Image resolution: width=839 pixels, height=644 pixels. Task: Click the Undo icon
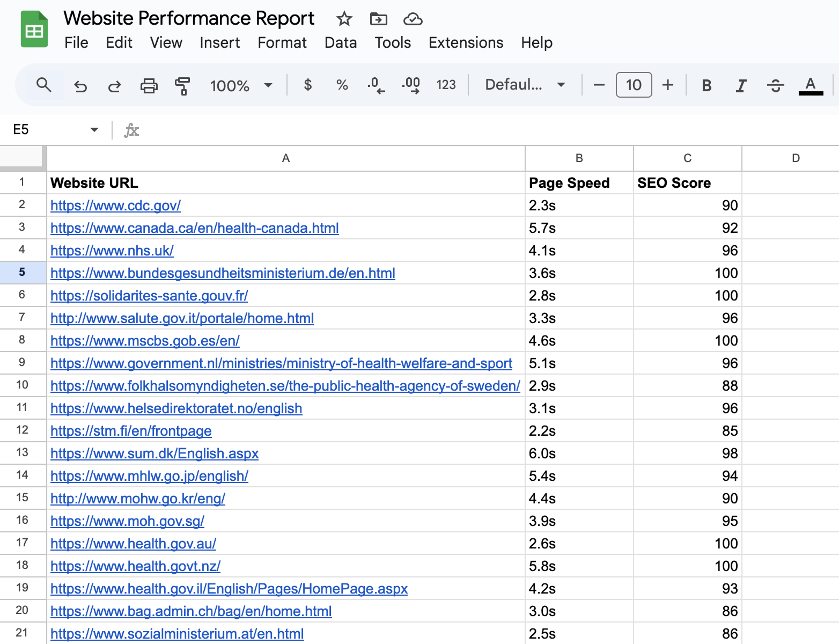(80, 85)
